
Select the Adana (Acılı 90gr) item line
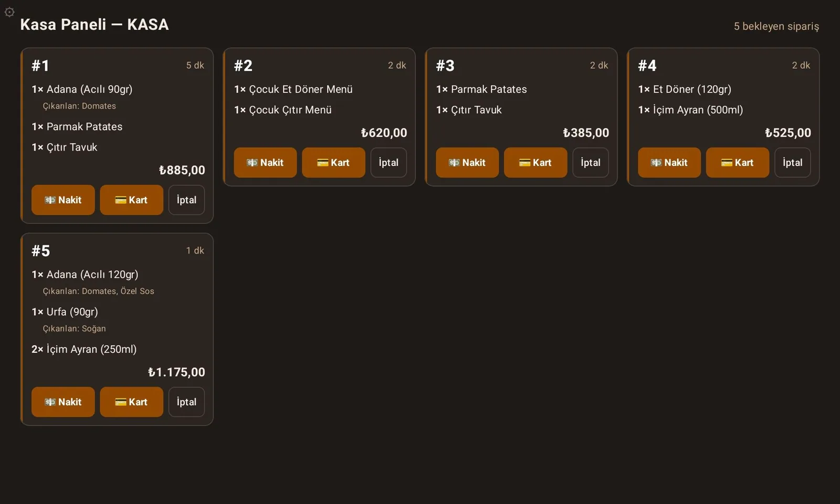pos(82,89)
